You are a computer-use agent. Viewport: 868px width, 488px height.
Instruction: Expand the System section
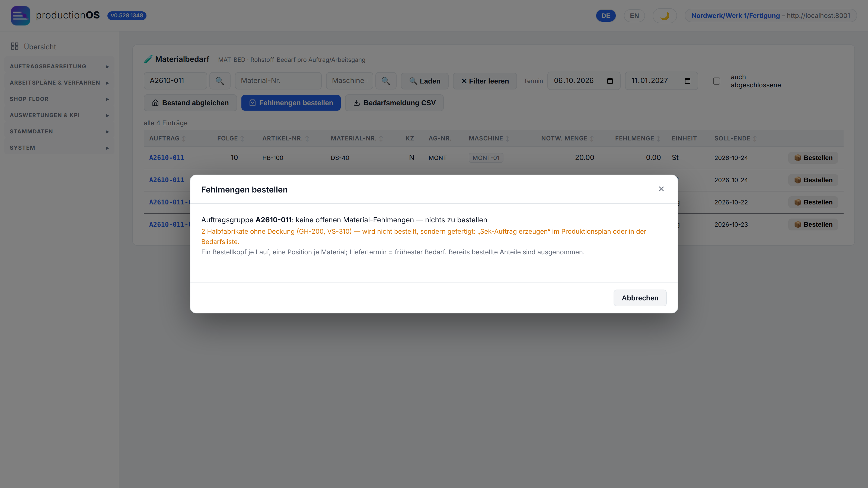tap(59, 148)
